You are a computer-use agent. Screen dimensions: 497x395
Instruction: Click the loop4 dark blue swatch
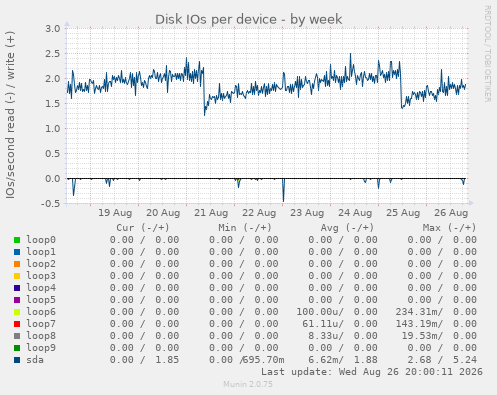coord(17,288)
